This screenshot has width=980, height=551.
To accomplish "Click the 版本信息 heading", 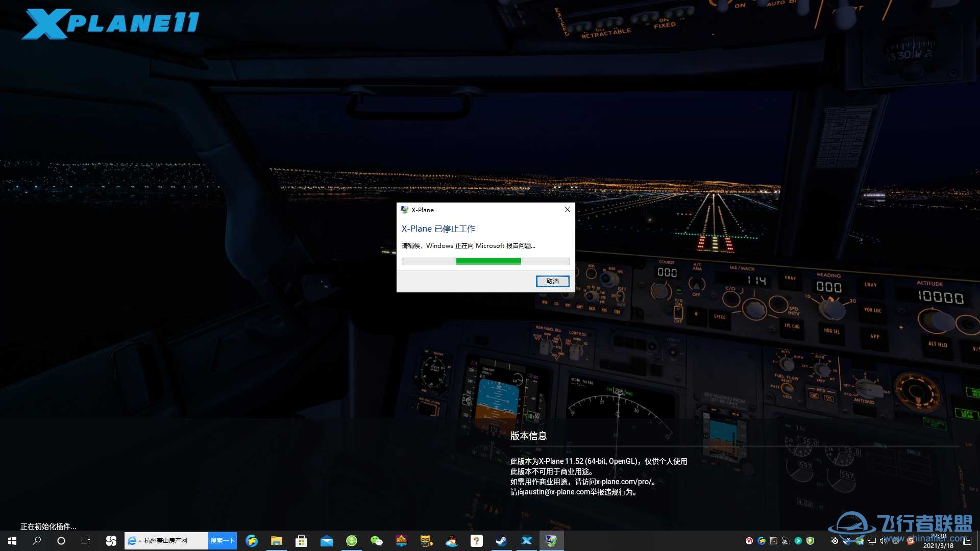I will click(x=528, y=436).
